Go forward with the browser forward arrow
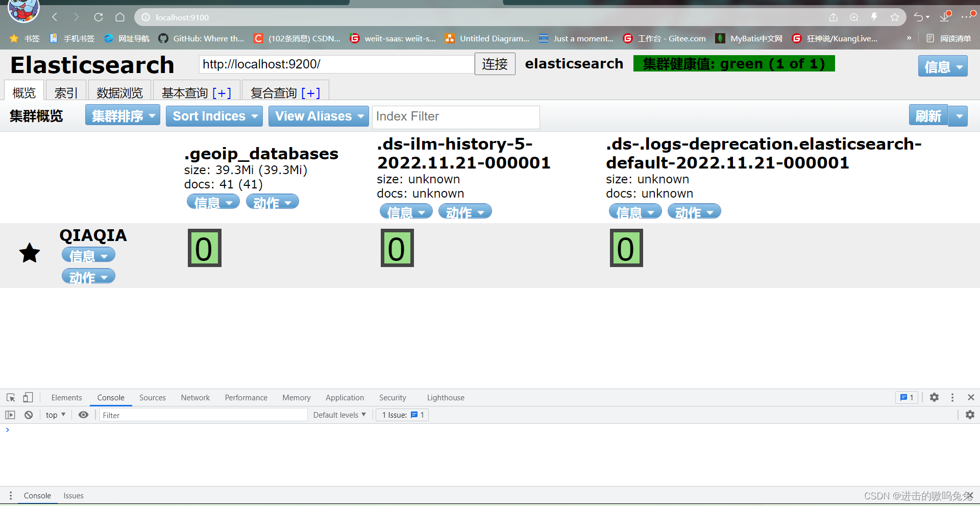 (x=76, y=17)
